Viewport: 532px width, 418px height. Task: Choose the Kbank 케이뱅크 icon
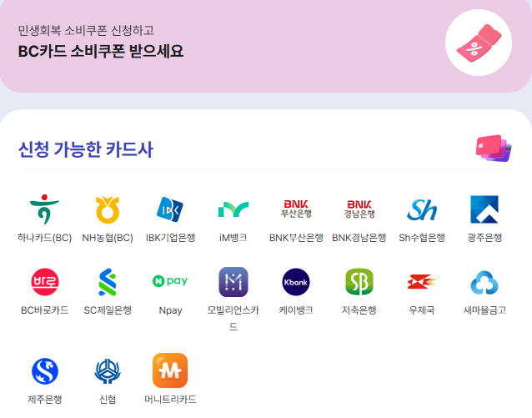coord(296,282)
